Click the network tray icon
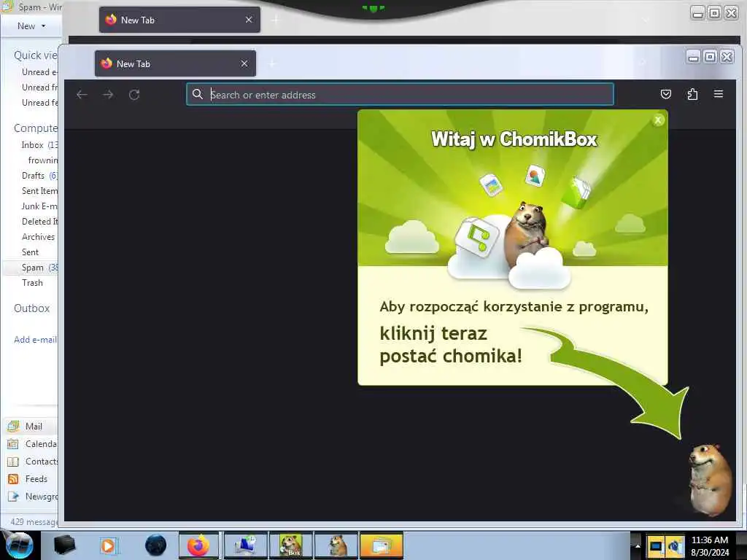 pos(675,546)
